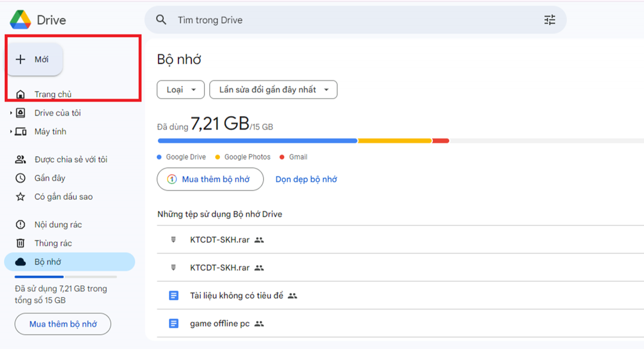Click the 7,21 GB used storage figure
The image size is (644, 349).
tap(220, 124)
